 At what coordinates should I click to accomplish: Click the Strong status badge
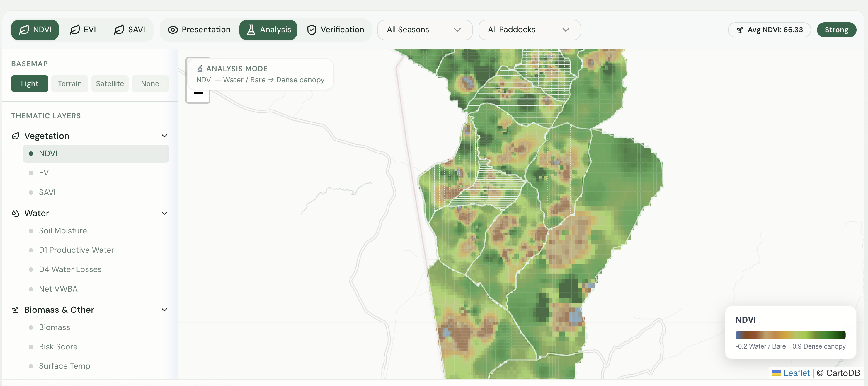[836, 30]
